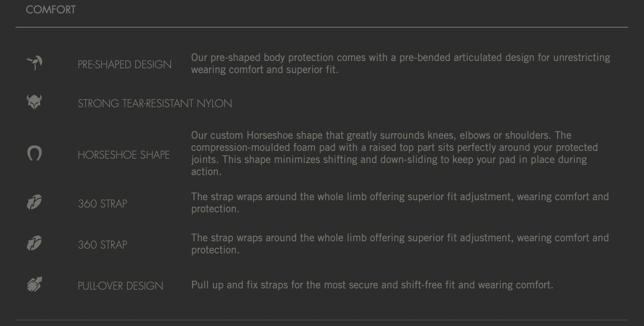Click the HORSESHOE SHAPE label

pos(124,155)
